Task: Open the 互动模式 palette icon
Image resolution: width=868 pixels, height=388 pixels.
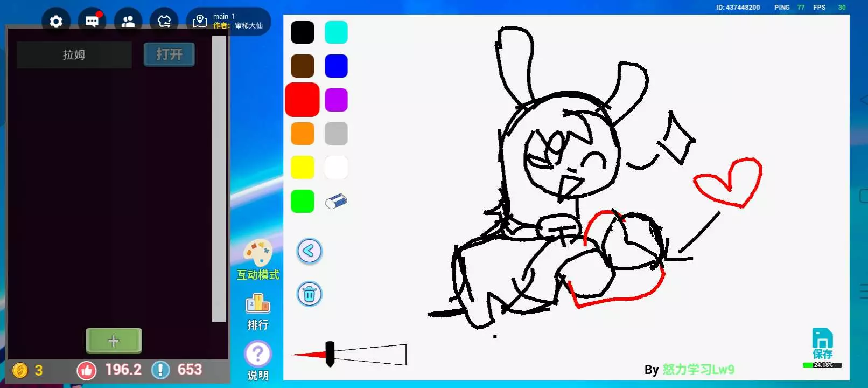Action: tap(258, 253)
